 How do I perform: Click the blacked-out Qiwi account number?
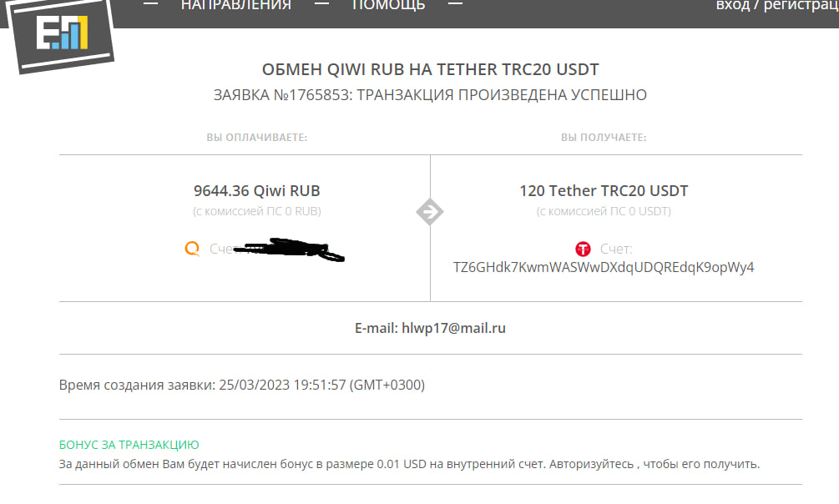click(x=289, y=249)
